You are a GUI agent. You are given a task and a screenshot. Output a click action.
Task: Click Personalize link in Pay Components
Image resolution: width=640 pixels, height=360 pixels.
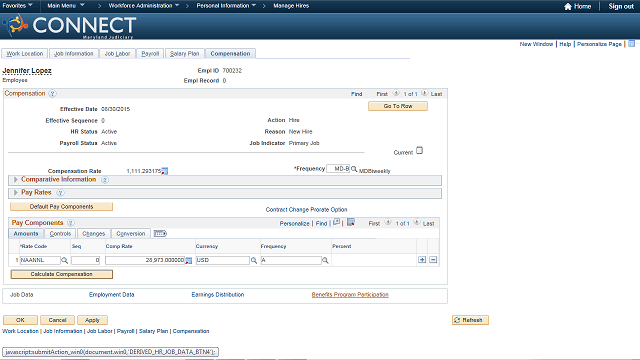click(294, 223)
